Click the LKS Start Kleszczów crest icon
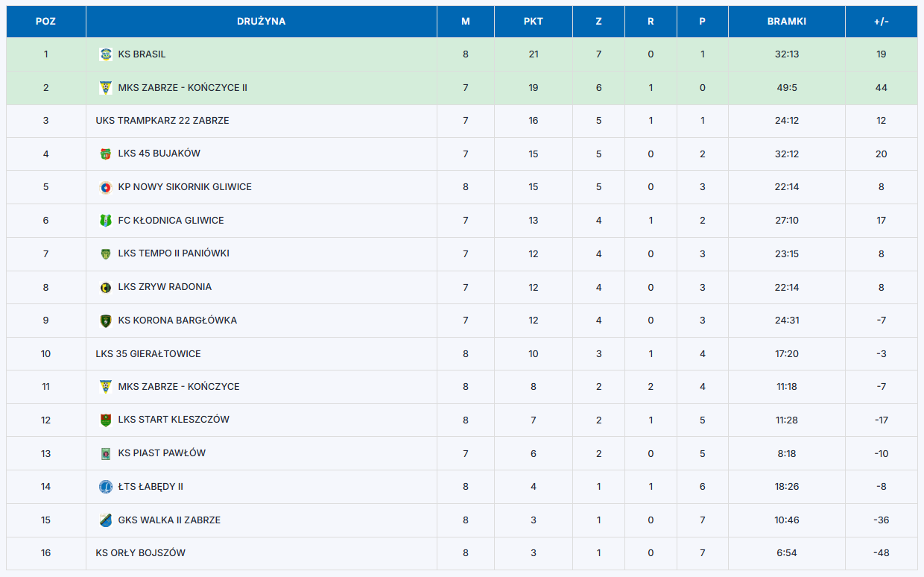Viewport: 924px width, 577px height. coord(106,420)
